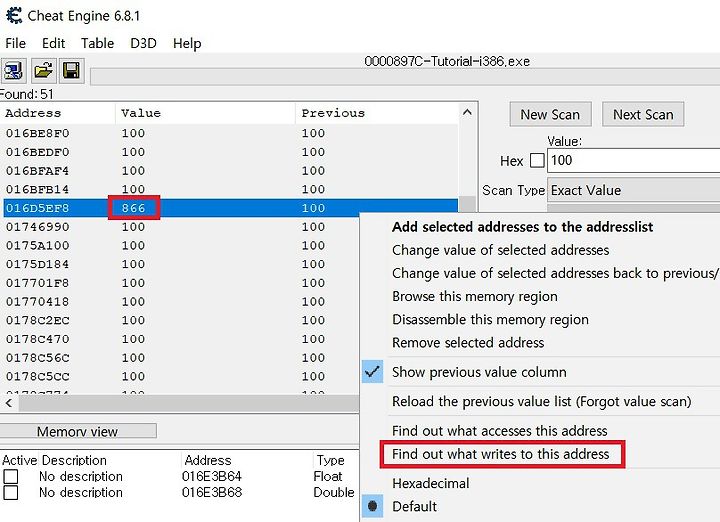Viewport: 720px width, 522px height.
Task: Open the Scan Type Exact Value dropdown
Action: coord(634,190)
